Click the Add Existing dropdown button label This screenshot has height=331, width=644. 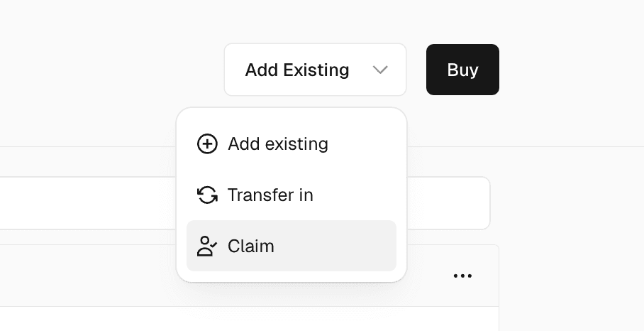(297, 70)
